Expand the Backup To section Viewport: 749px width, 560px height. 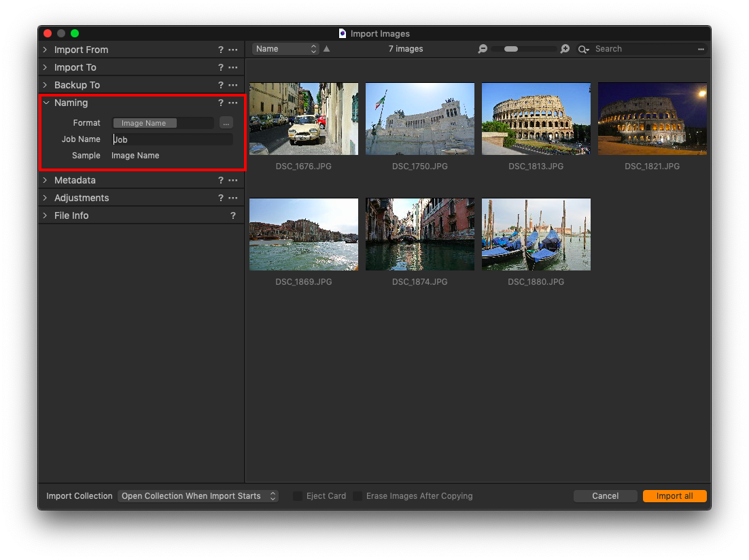46,85
